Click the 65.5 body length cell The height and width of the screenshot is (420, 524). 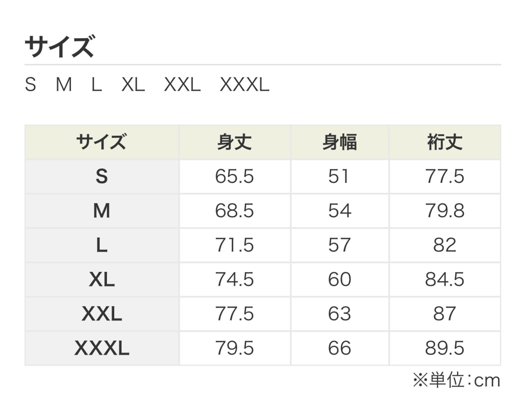(x=234, y=176)
